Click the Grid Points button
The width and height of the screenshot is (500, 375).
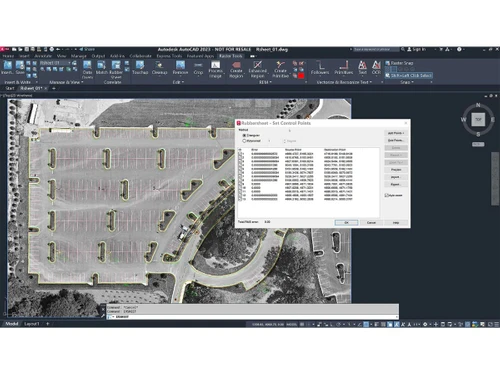tap(396, 140)
